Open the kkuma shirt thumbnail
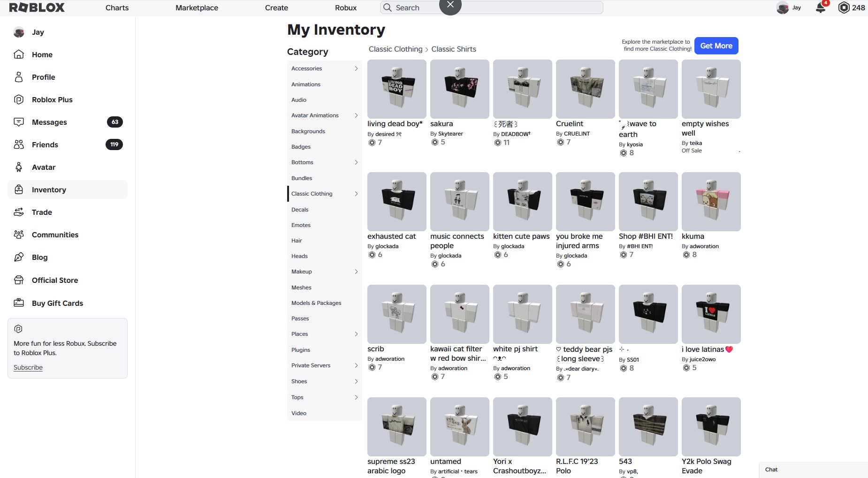 711,202
